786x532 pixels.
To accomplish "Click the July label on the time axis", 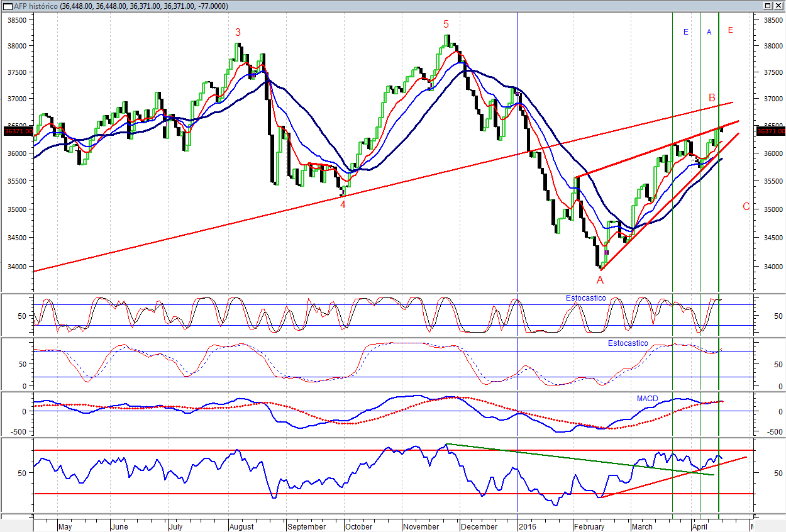I will tap(176, 526).
